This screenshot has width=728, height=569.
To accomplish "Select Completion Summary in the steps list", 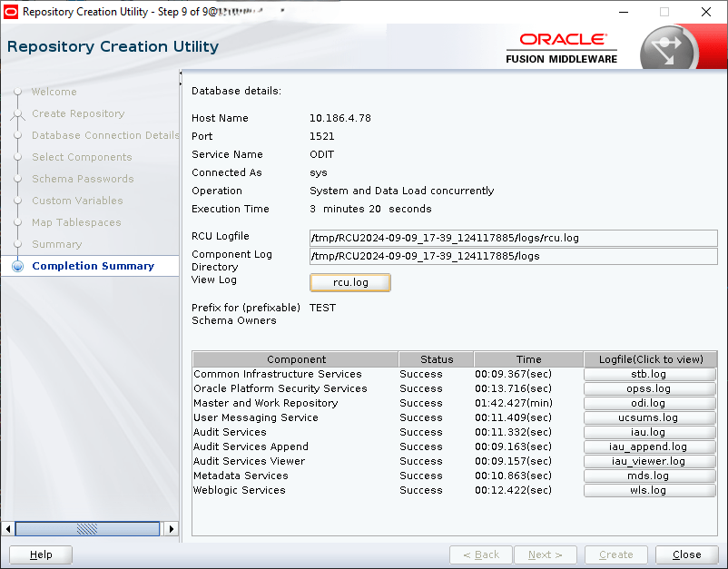I will click(x=93, y=267).
